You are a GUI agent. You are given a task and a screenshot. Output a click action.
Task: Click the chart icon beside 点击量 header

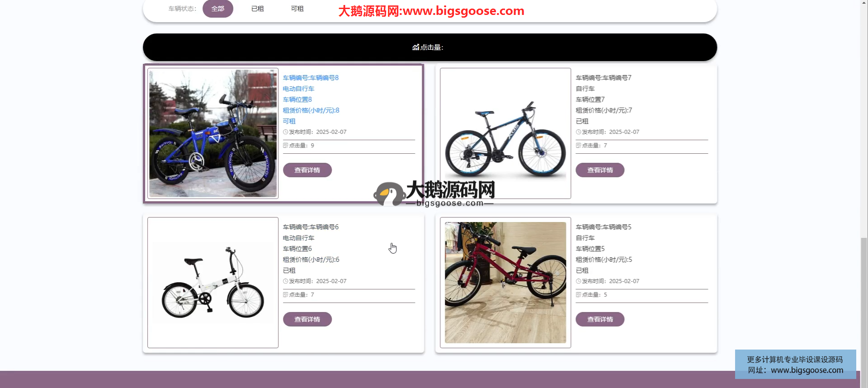pyautogui.click(x=415, y=47)
